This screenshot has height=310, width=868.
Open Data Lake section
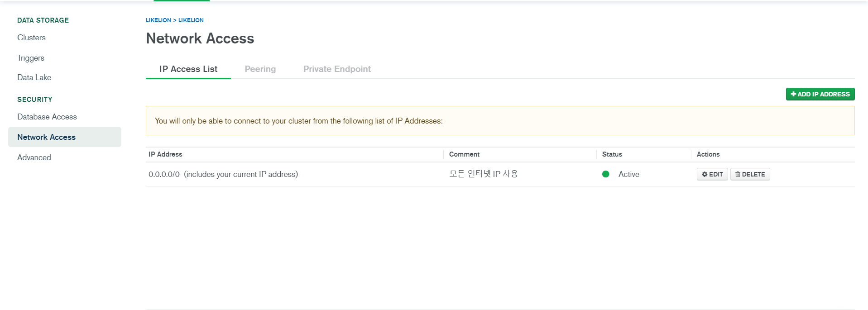34,77
